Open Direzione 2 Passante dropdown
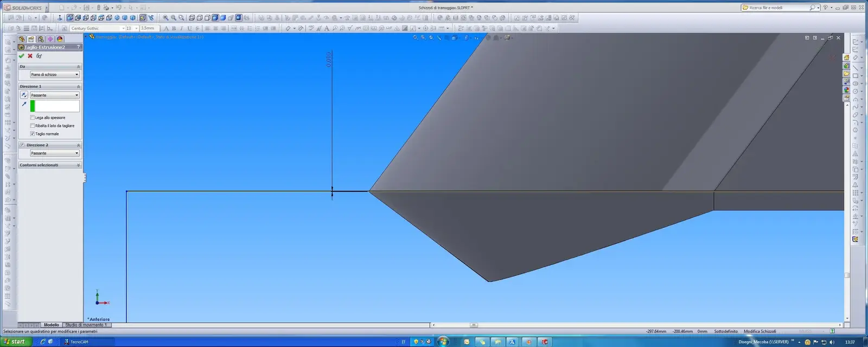 (x=54, y=153)
